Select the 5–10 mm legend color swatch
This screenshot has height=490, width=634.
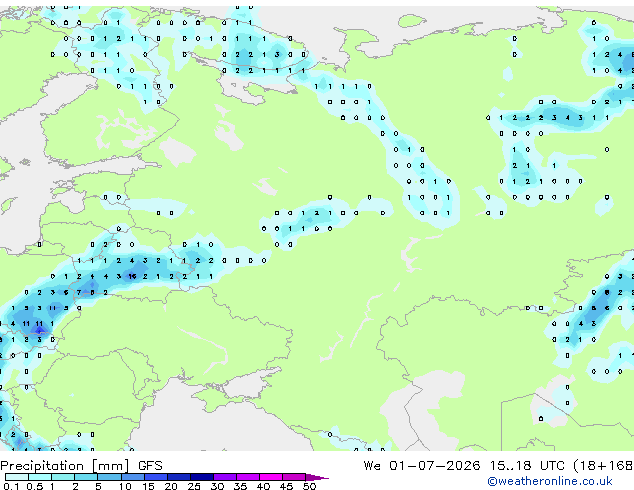coord(109,477)
